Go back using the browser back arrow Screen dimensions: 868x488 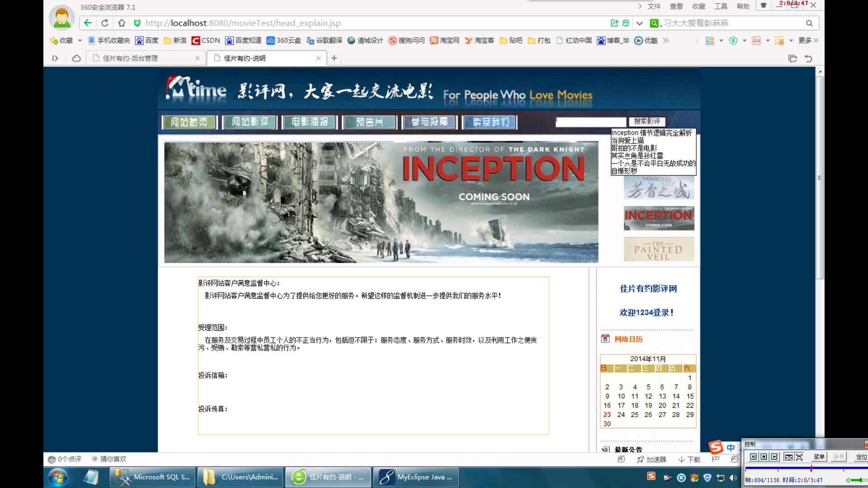click(x=88, y=23)
